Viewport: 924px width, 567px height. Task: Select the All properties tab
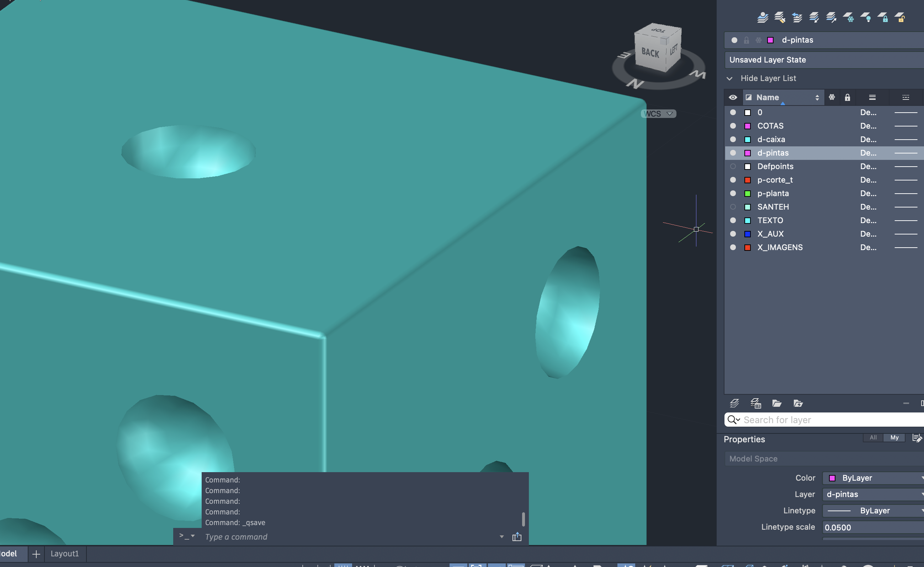873,437
